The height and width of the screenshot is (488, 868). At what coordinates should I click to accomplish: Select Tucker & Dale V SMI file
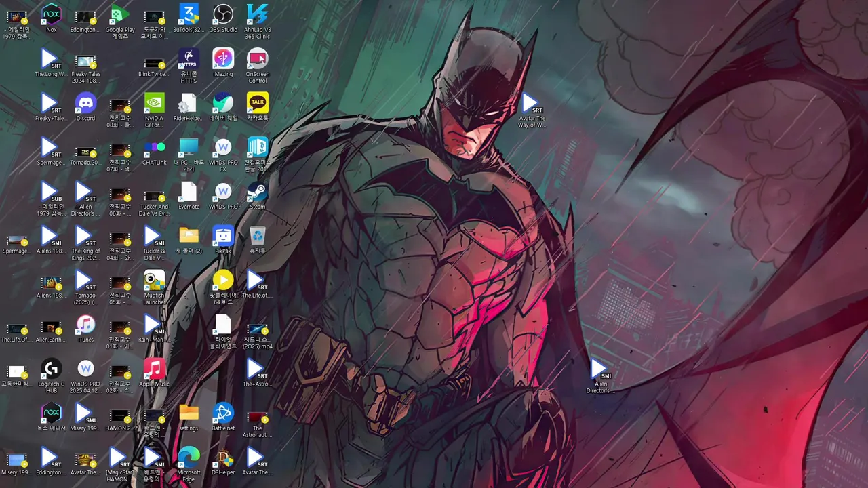coord(155,243)
